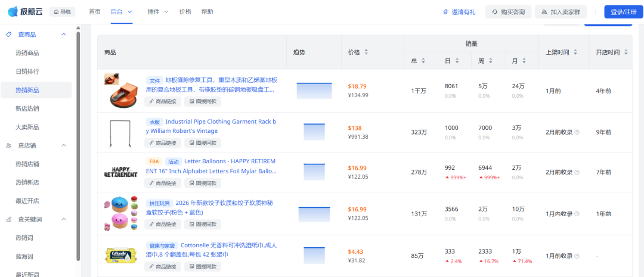
Task: Open the 插件 menu
Action: [153, 12]
